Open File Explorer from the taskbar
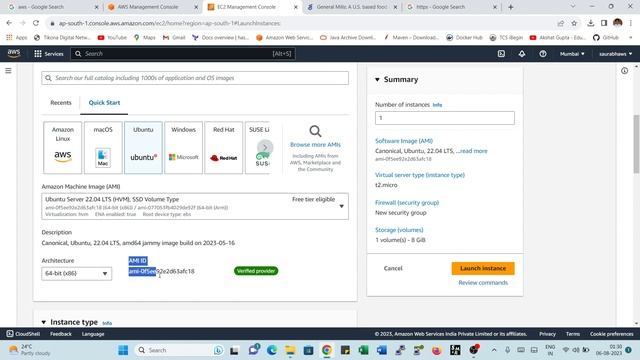640x360 pixels. click(x=290, y=350)
